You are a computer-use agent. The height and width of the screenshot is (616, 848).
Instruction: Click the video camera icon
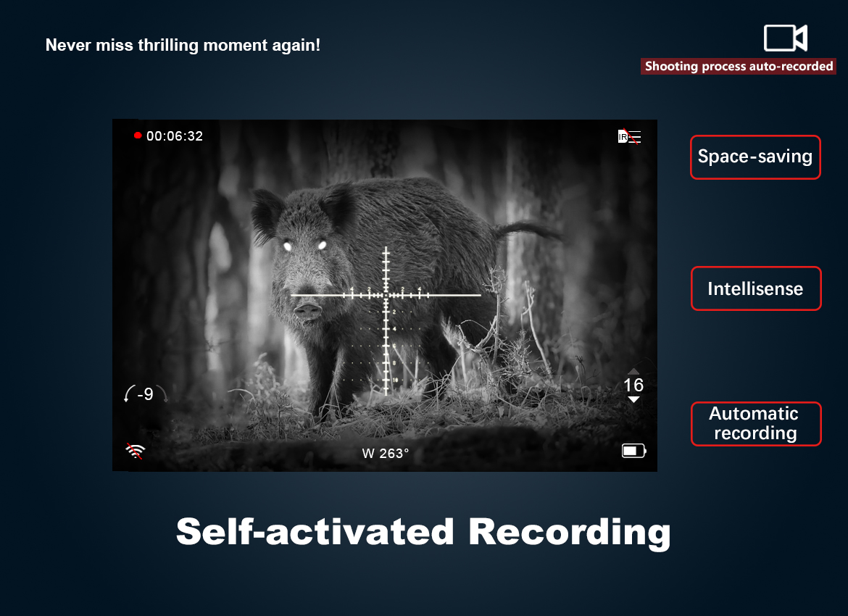click(785, 38)
